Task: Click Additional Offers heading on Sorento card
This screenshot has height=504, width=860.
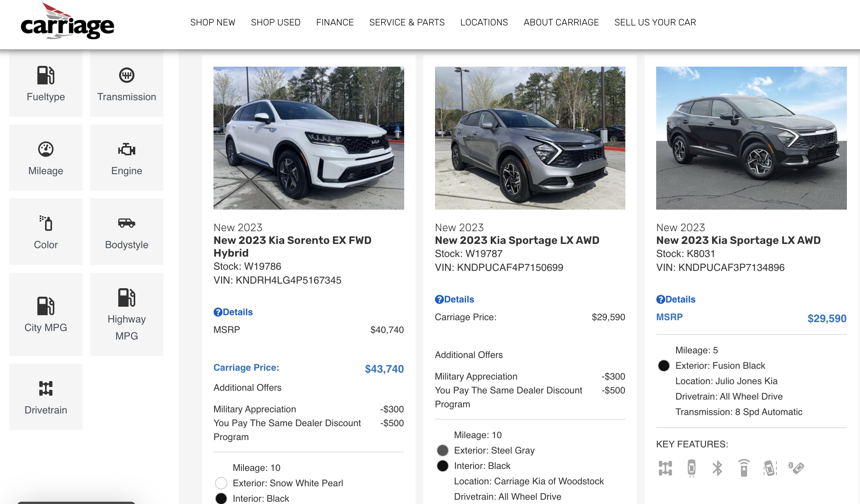Action: point(247,388)
